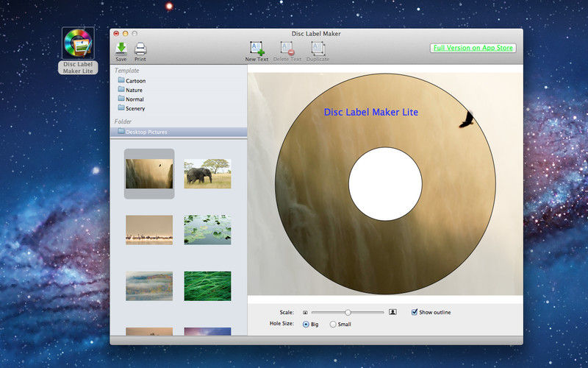The image size is (588, 368).
Task: Select the Small hole size radio
Action: [x=333, y=324]
